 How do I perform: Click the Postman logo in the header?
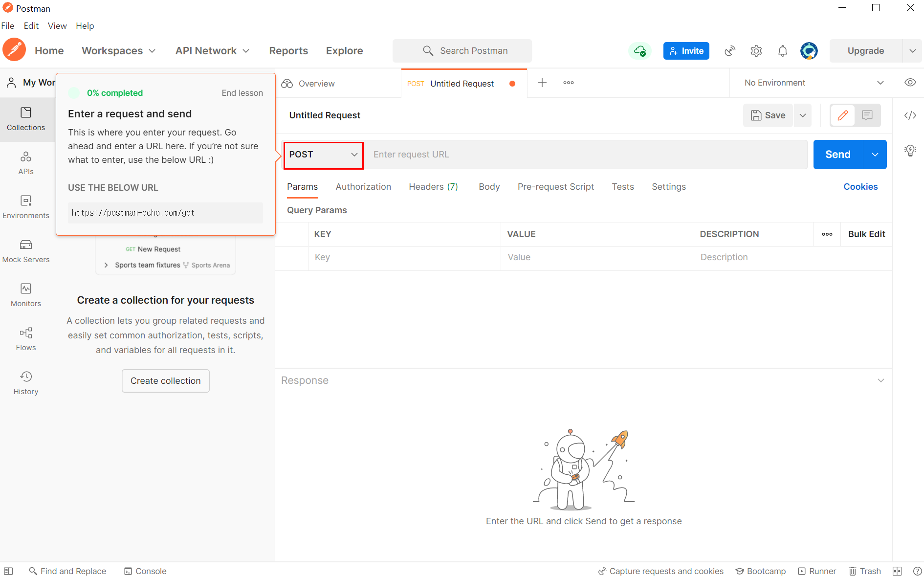[x=14, y=50]
